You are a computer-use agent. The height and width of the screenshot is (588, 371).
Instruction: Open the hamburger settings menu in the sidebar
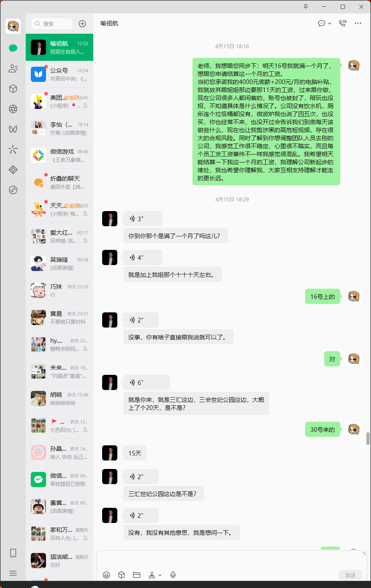coord(13,573)
